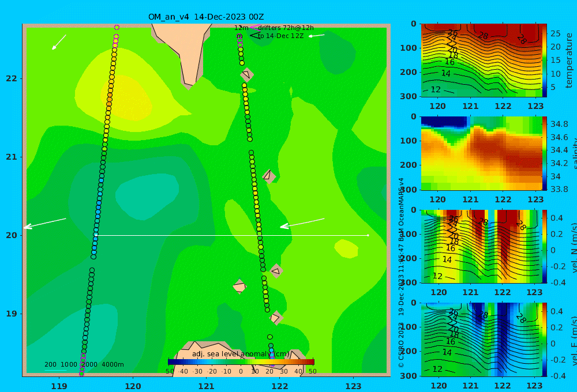Click latitude label 20 on main map
This screenshot has width=577, height=392.
[x=12, y=235]
